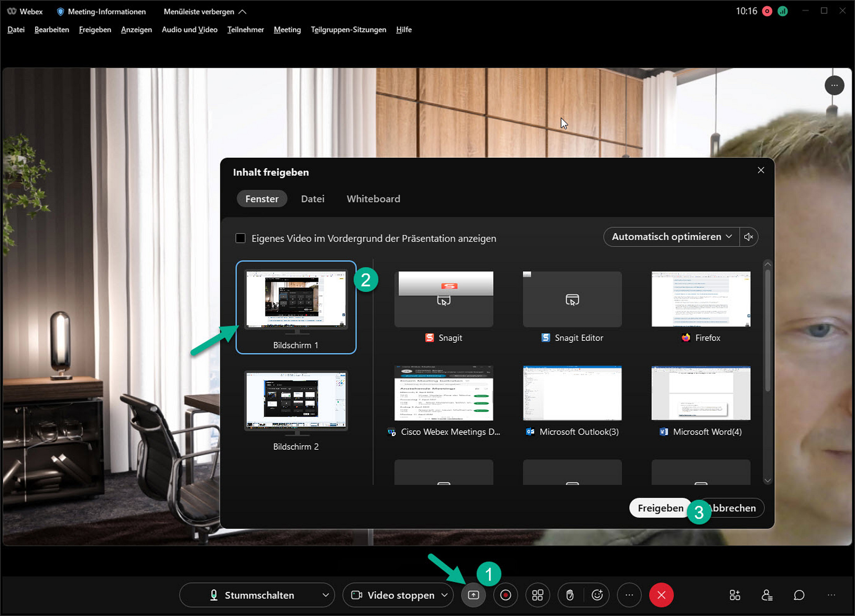
Task: Open the chat bubble icon
Action: point(799,595)
